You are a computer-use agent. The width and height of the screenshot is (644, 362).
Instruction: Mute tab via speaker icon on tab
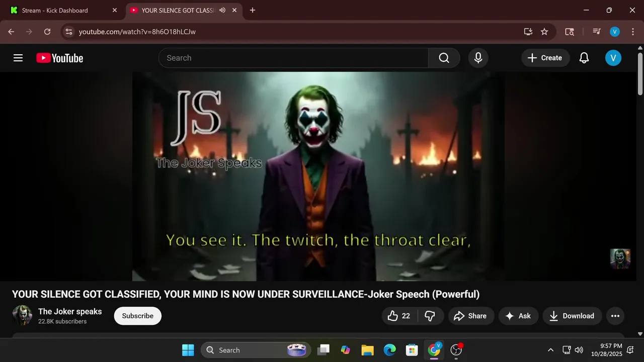[x=222, y=10]
